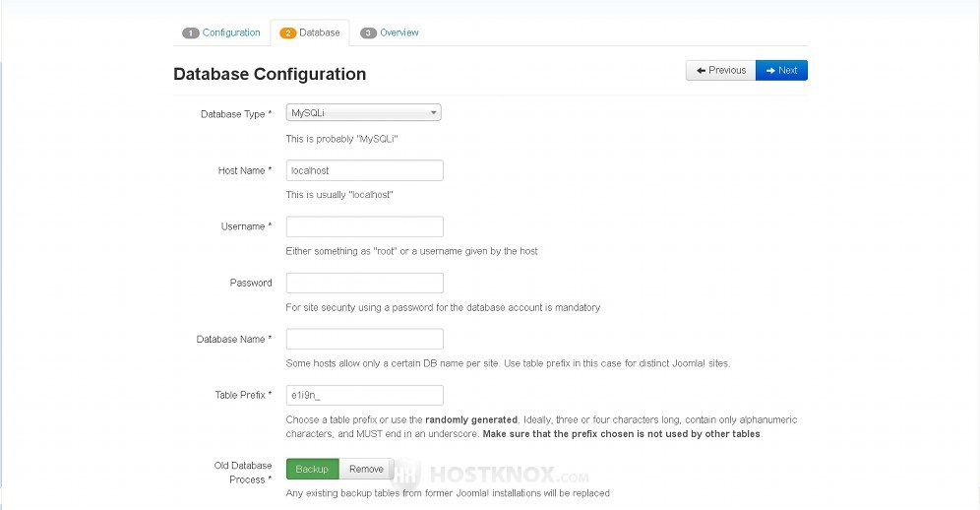This screenshot has height=510, width=980.
Task: Click the Table Prefix field
Action: pyautogui.click(x=364, y=395)
